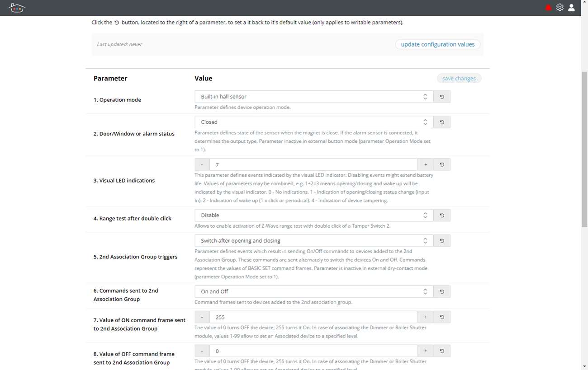Click update configuration values button

(437, 44)
